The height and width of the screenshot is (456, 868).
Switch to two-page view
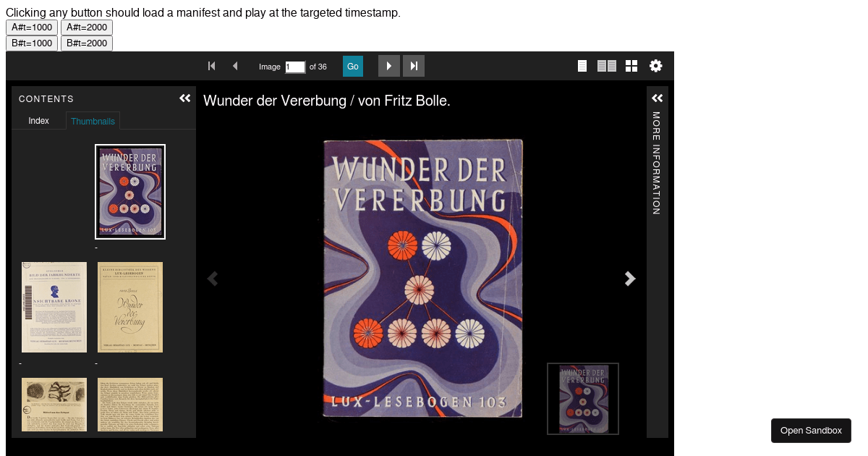(x=607, y=66)
